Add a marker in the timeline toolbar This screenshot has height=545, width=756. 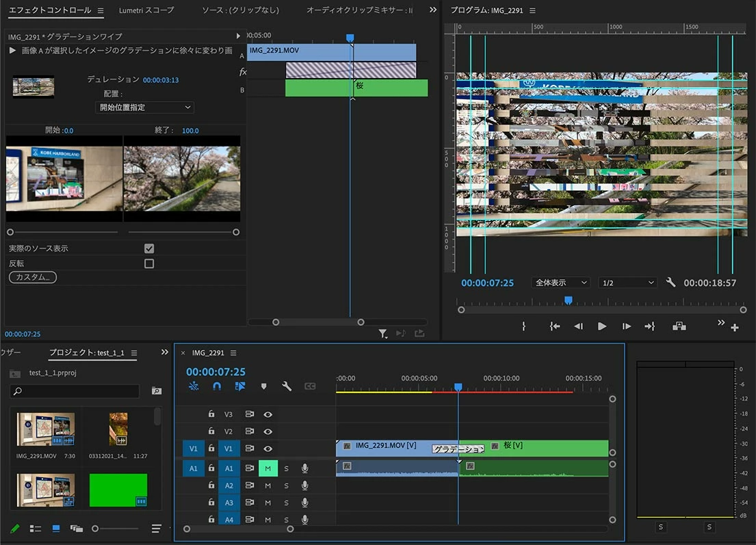coord(263,386)
